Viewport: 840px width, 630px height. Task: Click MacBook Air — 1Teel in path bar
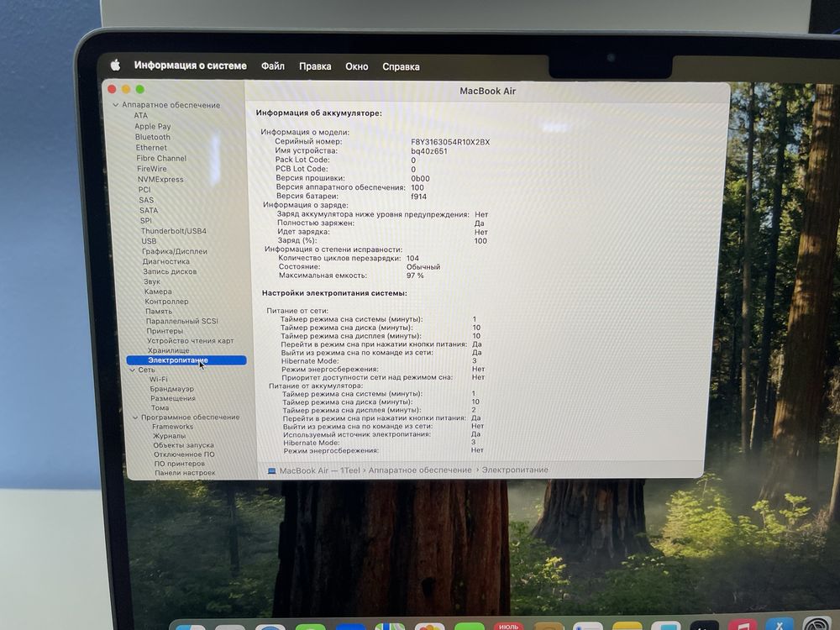[x=320, y=470]
